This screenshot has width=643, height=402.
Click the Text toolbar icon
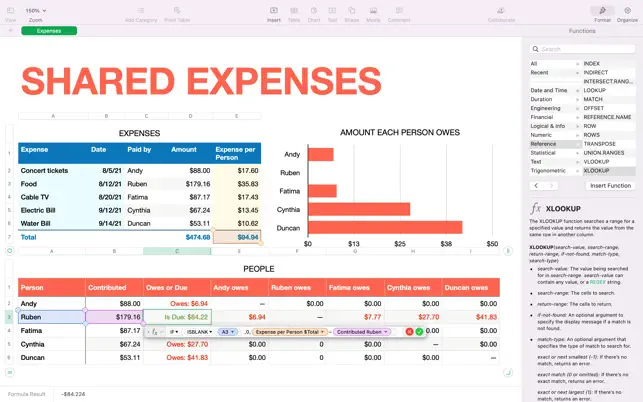(332, 14)
